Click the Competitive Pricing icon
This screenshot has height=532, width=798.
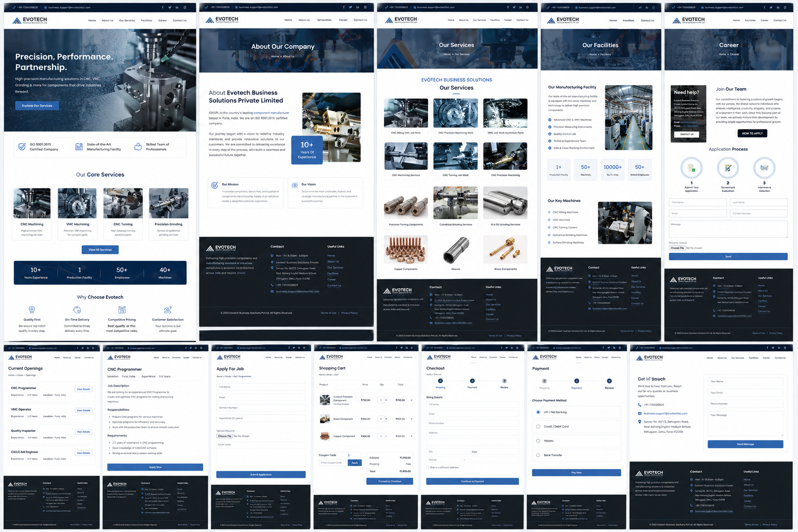point(122,310)
